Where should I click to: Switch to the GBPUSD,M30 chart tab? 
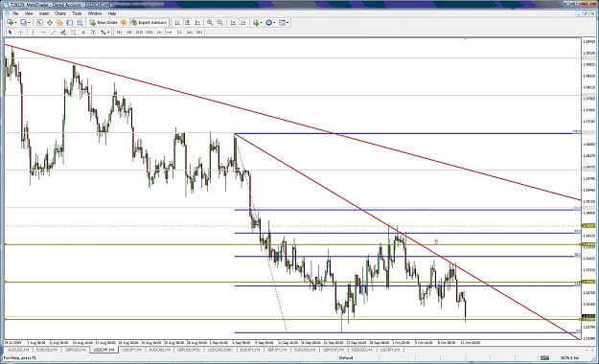point(189,350)
